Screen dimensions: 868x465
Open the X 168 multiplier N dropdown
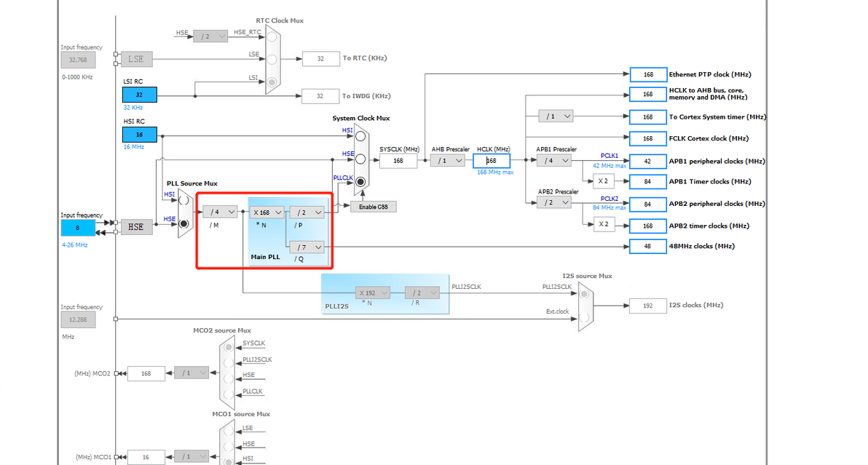tap(267, 212)
